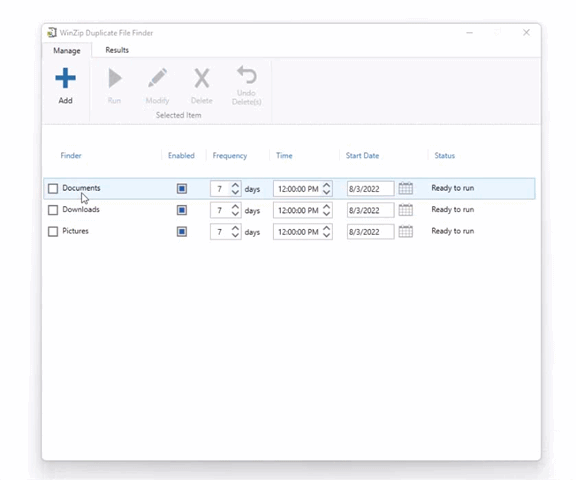Click the Modify pencil icon
This screenshot has width=576, height=480.
(x=158, y=78)
